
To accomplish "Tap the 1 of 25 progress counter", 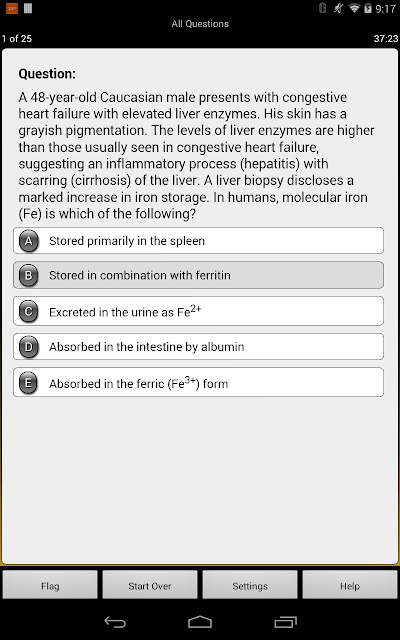I will (x=17, y=39).
